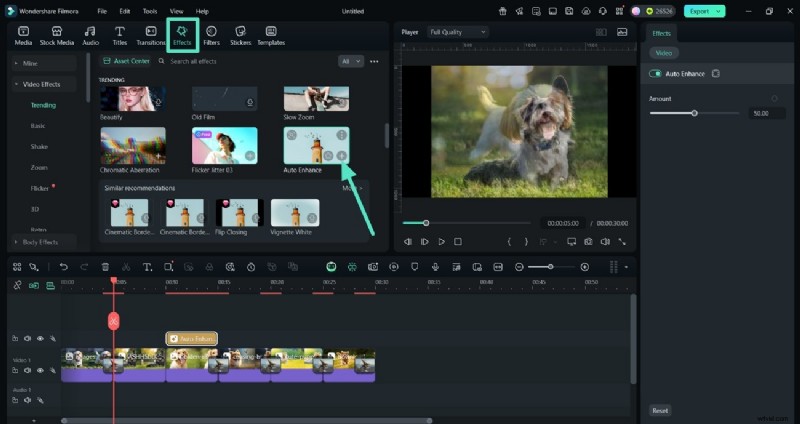
Task: Click the Undo icon in timeline toolbar
Action: tap(64, 267)
